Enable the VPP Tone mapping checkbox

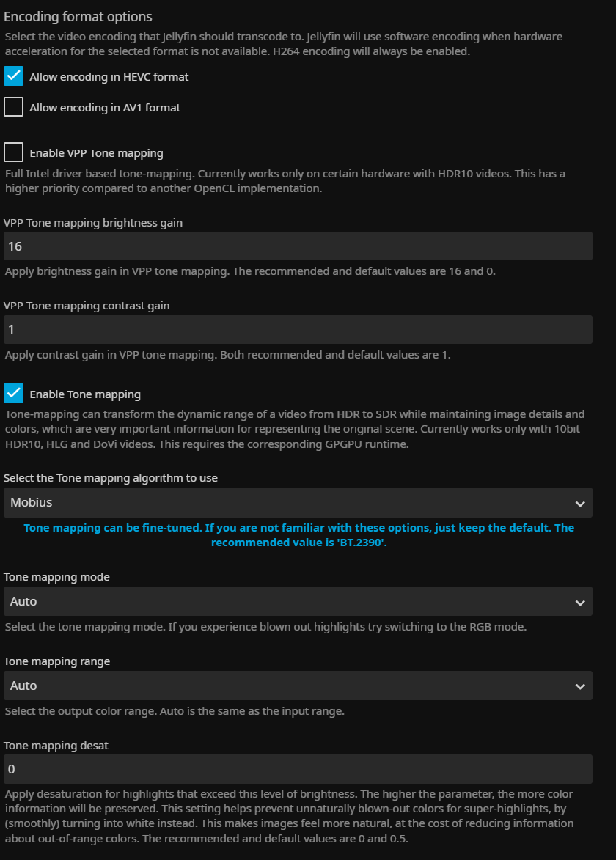pyautogui.click(x=14, y=152)
